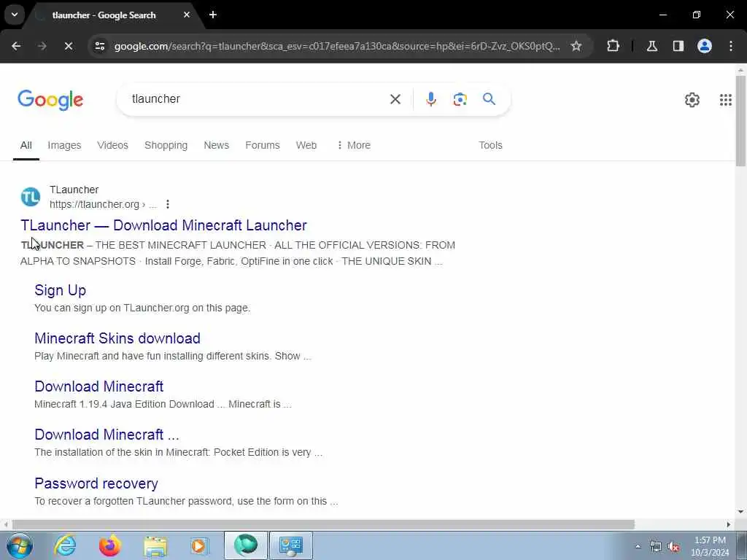This screenshot has height=560, width=747.
Task: Open the search Tools button
Action: click(490, 145)
